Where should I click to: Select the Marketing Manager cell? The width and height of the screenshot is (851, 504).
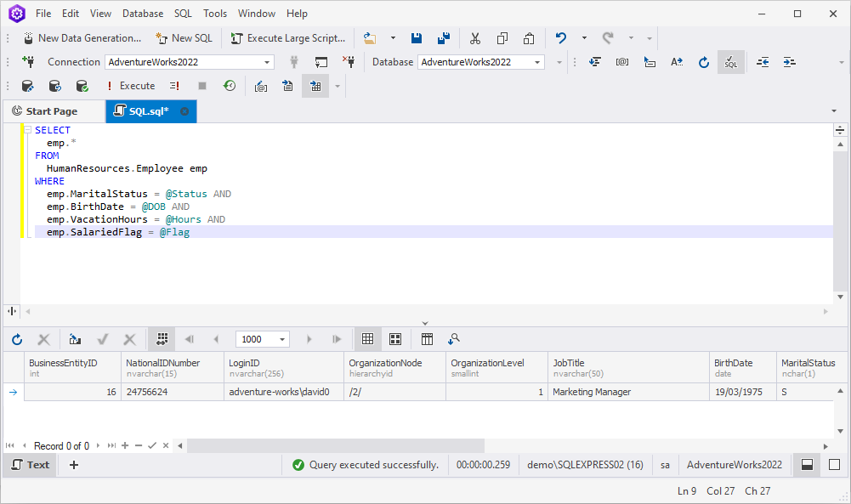628,392
